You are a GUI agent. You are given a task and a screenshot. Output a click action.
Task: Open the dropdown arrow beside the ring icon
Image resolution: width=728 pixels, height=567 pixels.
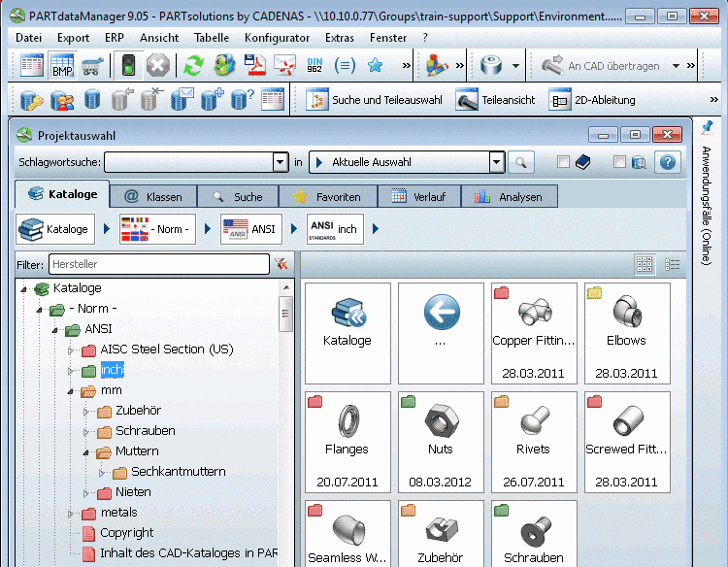point(515,65)
